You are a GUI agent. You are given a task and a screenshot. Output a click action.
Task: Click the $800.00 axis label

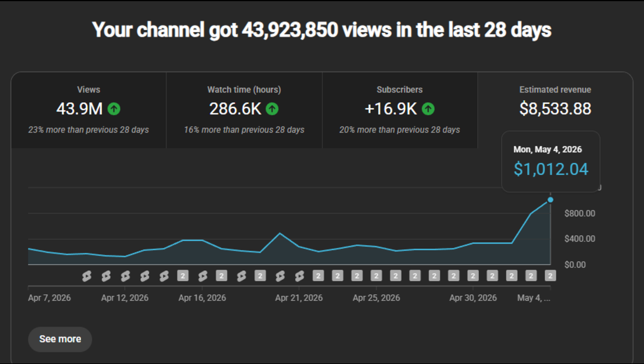click(x=580, y=213)
